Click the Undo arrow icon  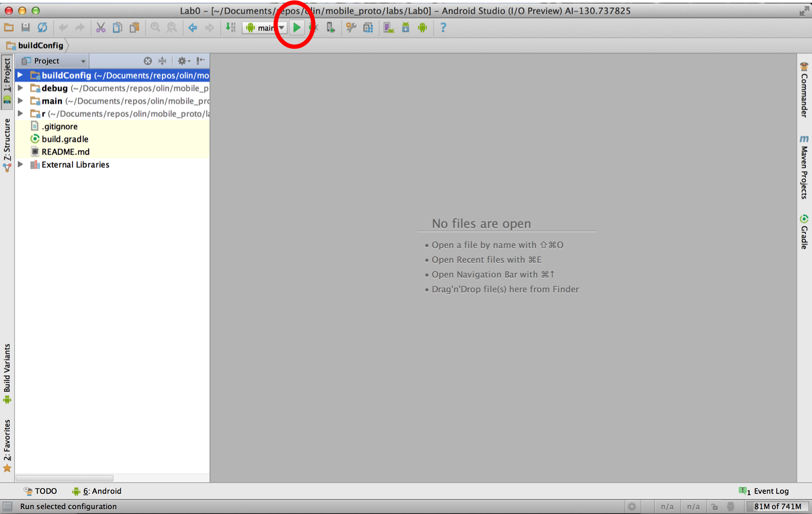63,28
